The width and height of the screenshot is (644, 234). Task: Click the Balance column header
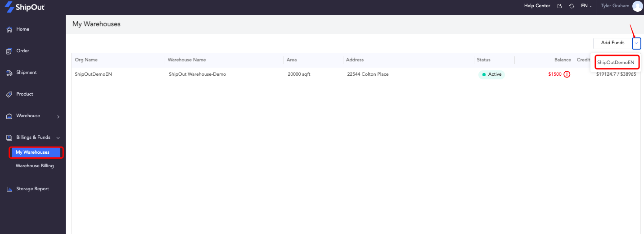pos(563,60)
